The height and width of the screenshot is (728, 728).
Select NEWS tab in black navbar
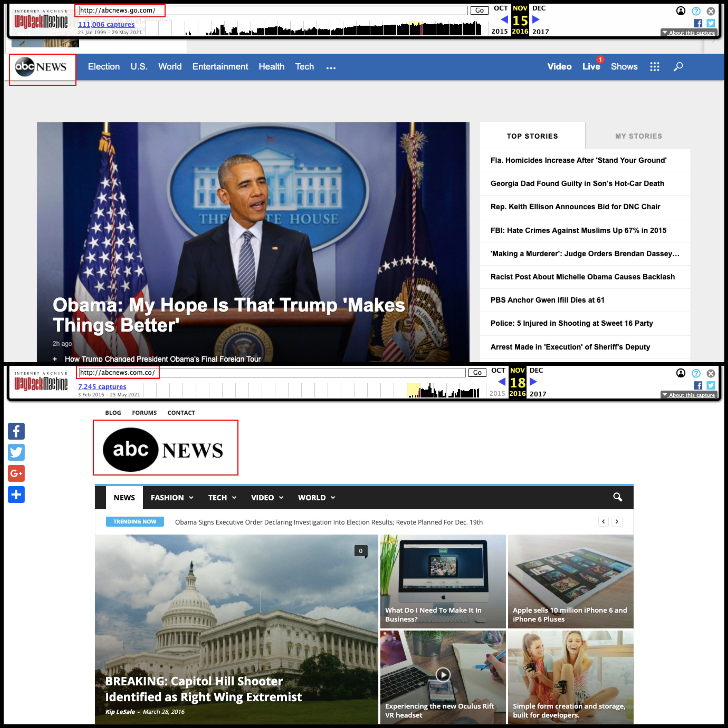coord(124,497)
